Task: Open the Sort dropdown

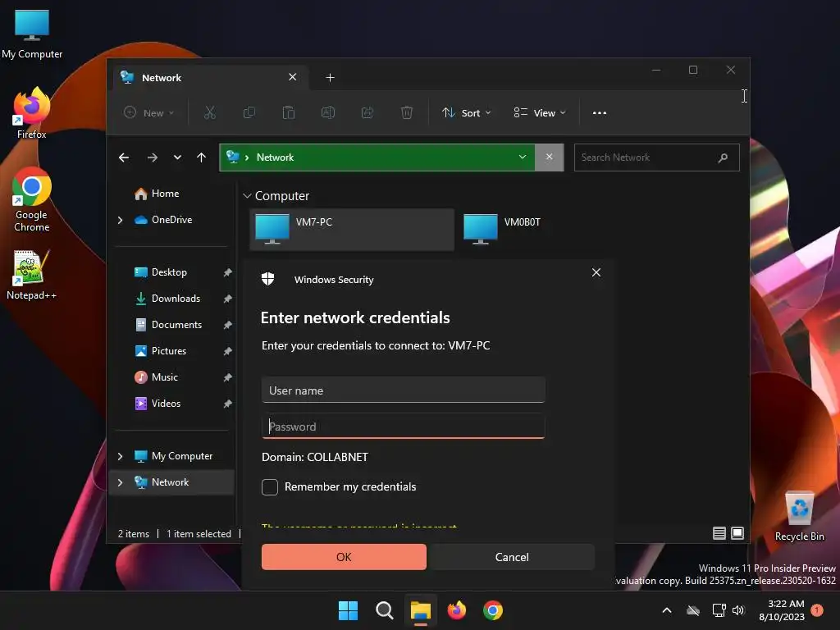Action: point(466,113)
